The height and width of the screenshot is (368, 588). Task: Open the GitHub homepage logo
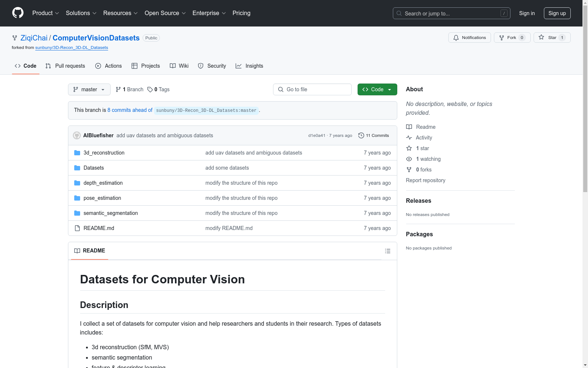[18, 13]
